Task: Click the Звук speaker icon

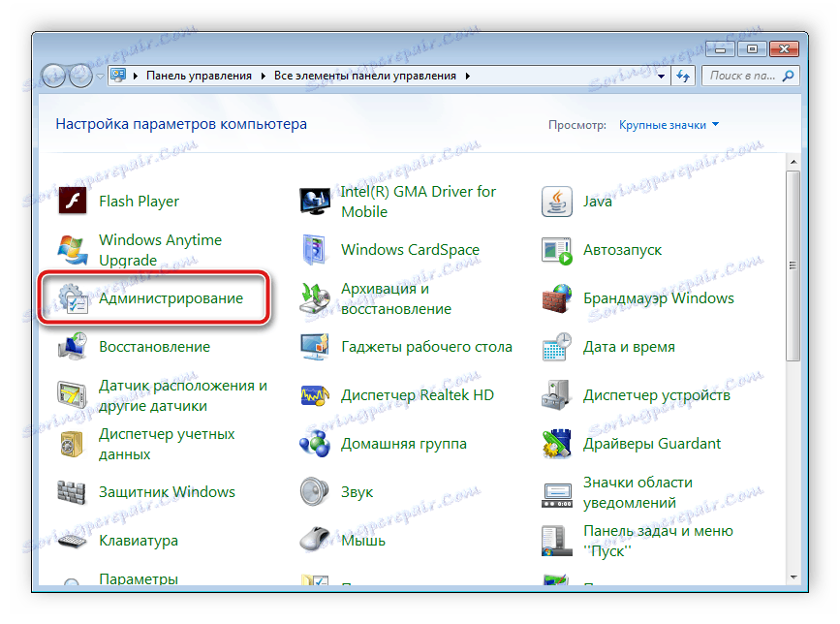Action: pos(315,492)
